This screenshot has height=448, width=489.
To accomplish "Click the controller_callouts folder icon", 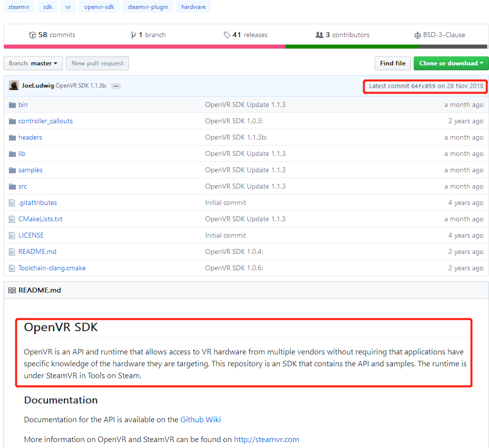I will [12, 121].
